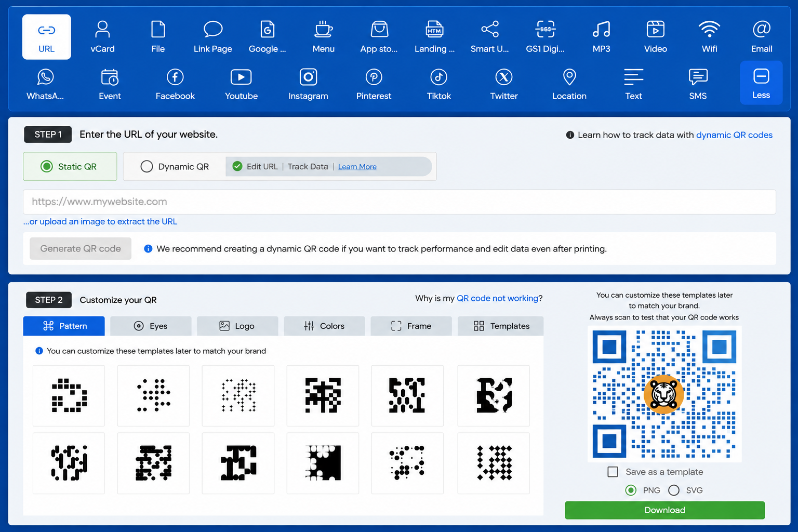Pick the diamond-shaped pattern thumbnail
The image size is (798, 532).
tap(494, 463)
